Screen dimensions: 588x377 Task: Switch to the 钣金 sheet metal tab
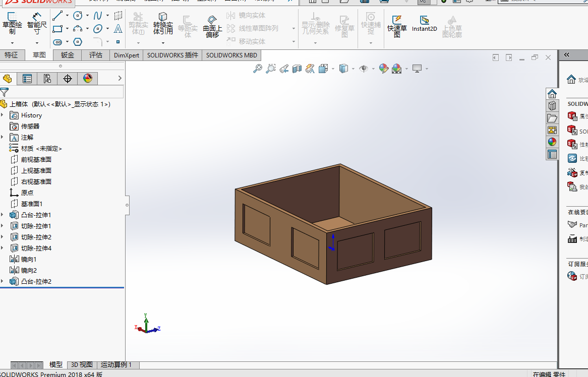68,55
